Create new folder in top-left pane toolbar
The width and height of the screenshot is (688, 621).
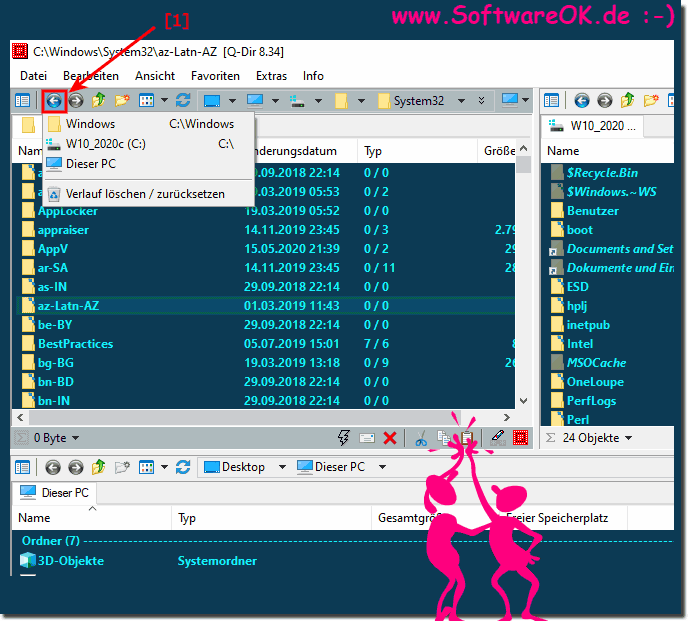[x=122, y=101]
